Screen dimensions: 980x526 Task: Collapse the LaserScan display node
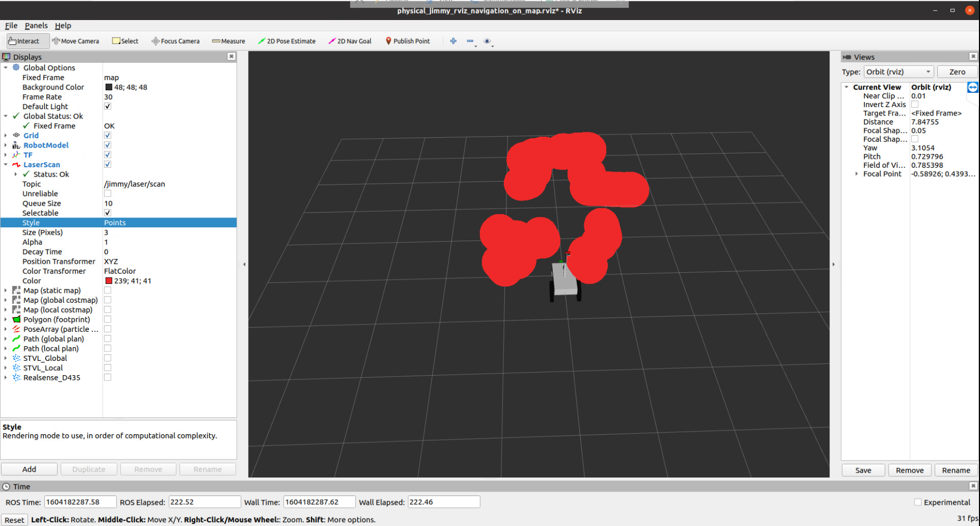6,165
